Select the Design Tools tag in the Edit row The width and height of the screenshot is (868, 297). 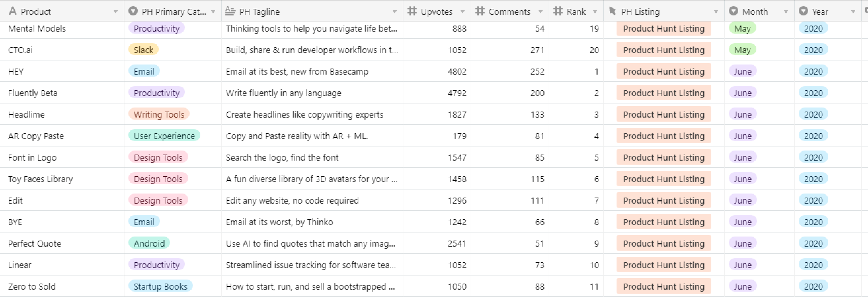[158, 201]
